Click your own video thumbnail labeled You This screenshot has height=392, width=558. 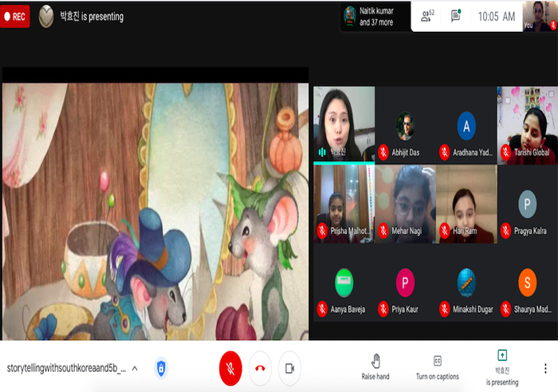(540, 16)
